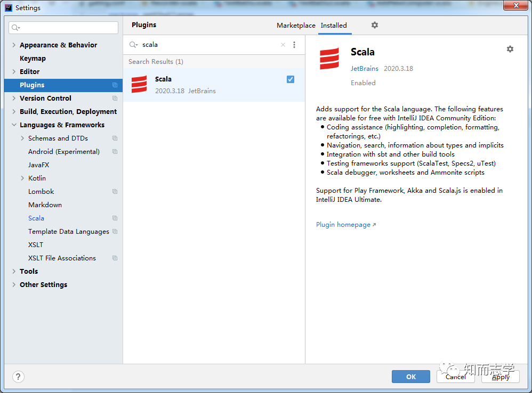Expand the Kotlin node

(x=22, y=178)
